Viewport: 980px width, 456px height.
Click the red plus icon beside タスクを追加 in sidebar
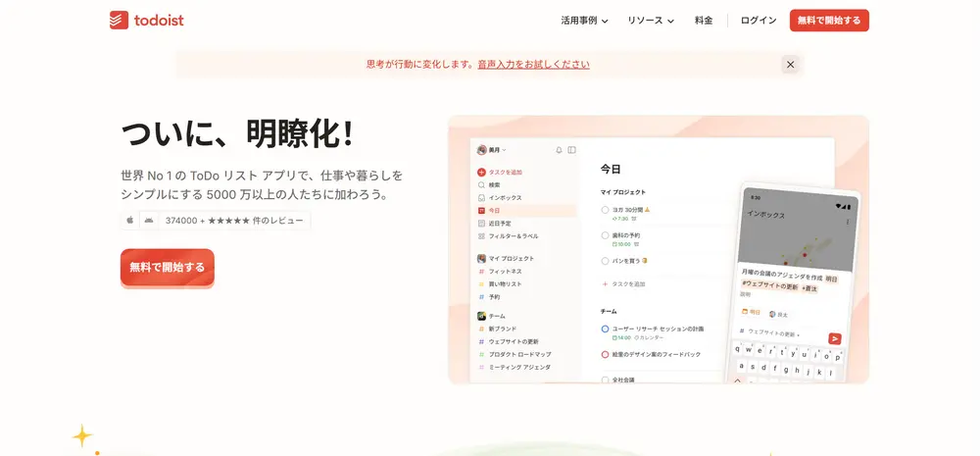(x=481, y=172)
